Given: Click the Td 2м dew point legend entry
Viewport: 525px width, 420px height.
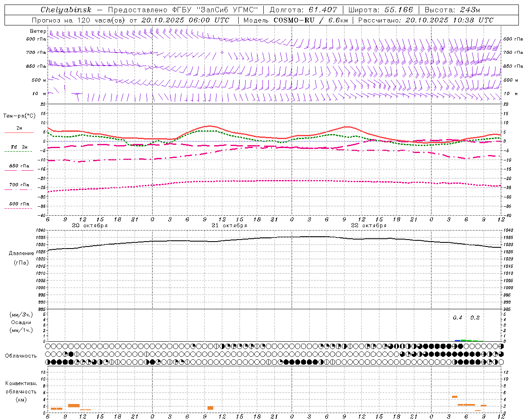Looking at the screenshot, I should [x=19, y=147].
